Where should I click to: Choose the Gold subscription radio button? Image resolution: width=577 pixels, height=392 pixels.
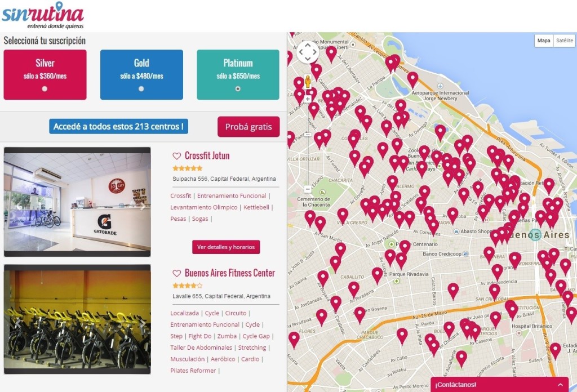[141, 88]
